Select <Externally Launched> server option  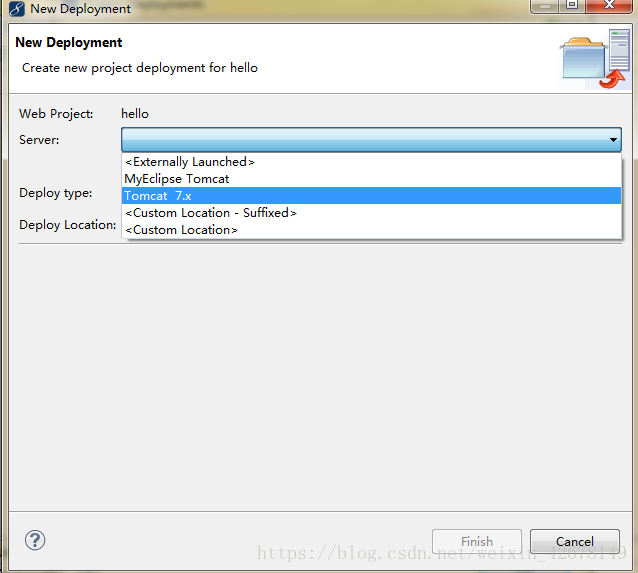371,162
